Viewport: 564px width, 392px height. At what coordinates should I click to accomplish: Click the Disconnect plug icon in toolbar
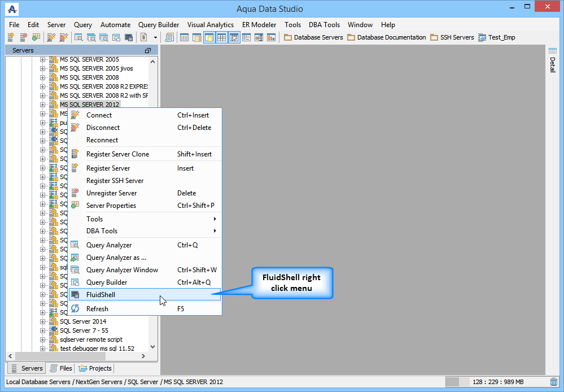click(x=64, y=37)
